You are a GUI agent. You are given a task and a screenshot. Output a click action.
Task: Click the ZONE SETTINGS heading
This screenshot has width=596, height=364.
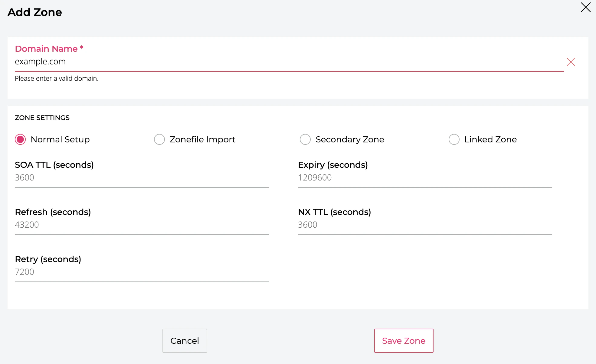42,118
